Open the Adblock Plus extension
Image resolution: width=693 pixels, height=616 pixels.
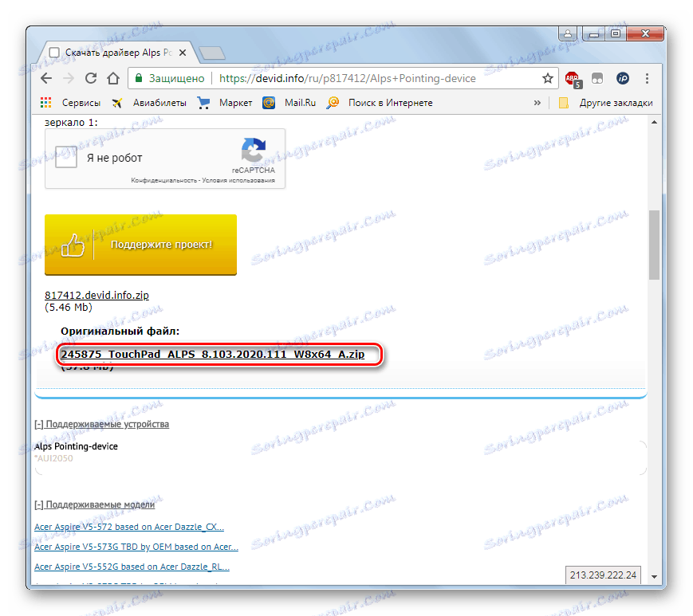pyautogui.click(x=573, y=80)
